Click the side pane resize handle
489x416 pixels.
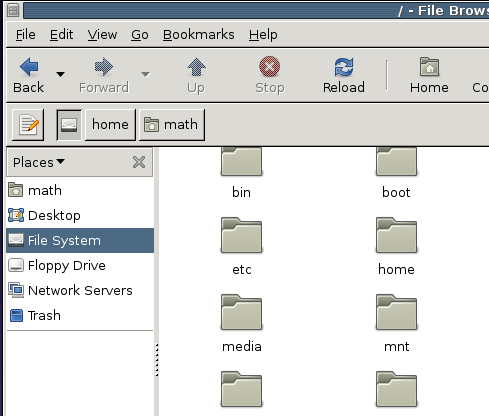point(157,360)
